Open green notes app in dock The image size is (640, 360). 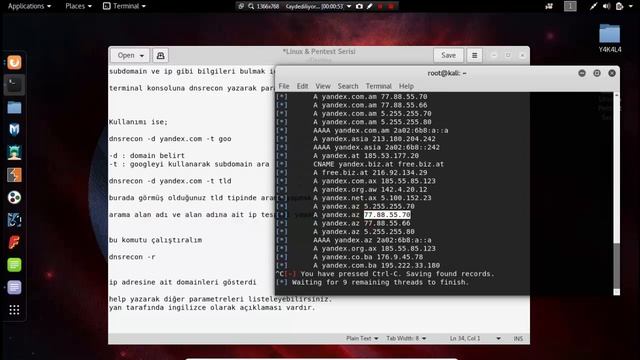point(14,265)
